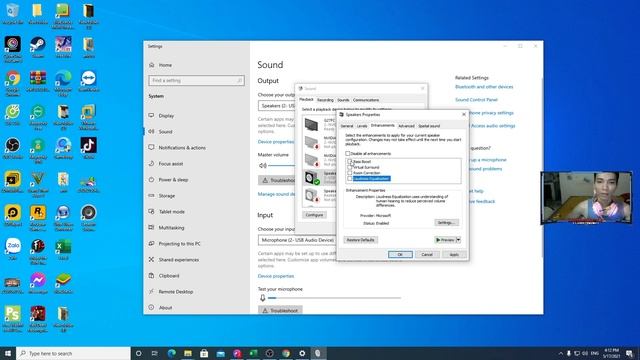Open Task View on the taskbar
This screenshot has height=360, width=640.
click(155, 353)
